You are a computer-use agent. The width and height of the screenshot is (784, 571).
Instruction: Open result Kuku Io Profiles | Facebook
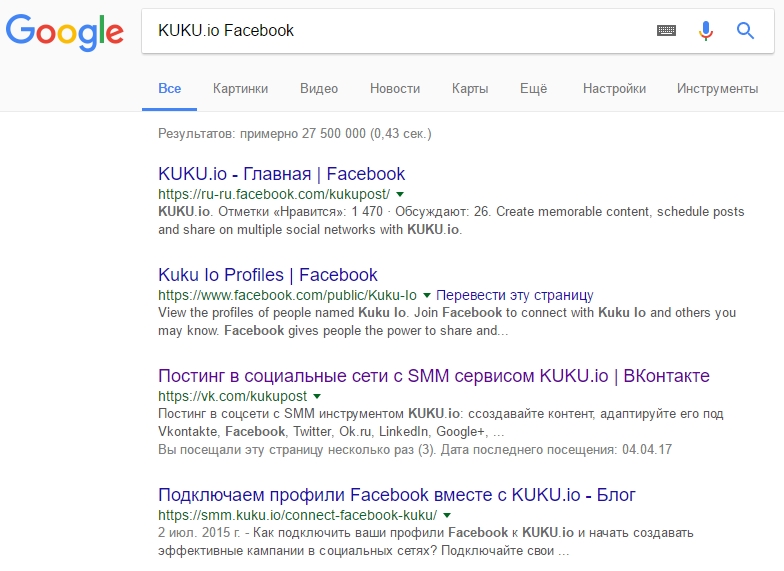(268, 275)
